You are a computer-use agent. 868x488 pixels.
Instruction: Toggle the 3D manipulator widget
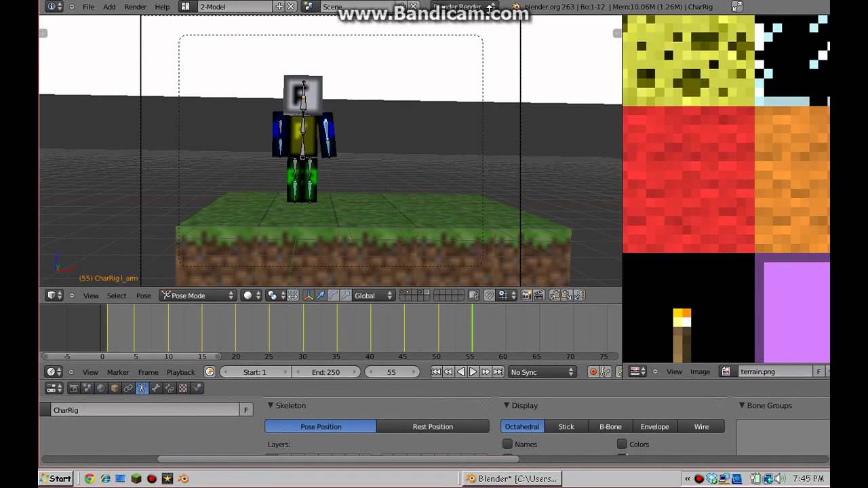pyautogui.click(x=309, y=296)
